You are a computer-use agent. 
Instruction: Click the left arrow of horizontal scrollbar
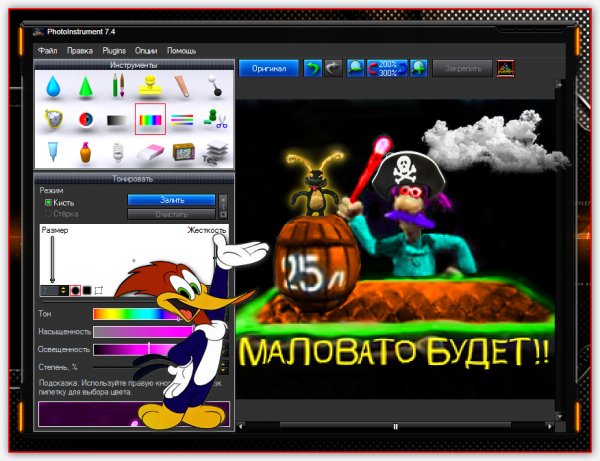(x=241, y=426)
